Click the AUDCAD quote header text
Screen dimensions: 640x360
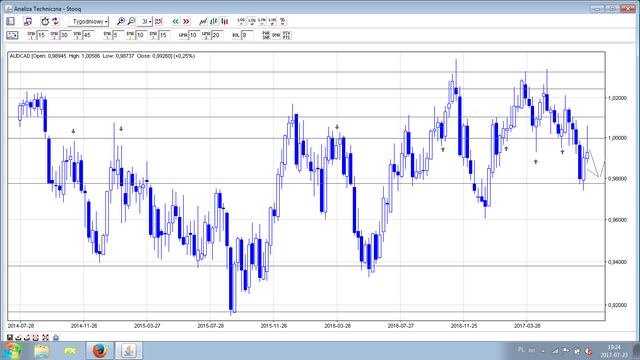[x=102, y=56]
